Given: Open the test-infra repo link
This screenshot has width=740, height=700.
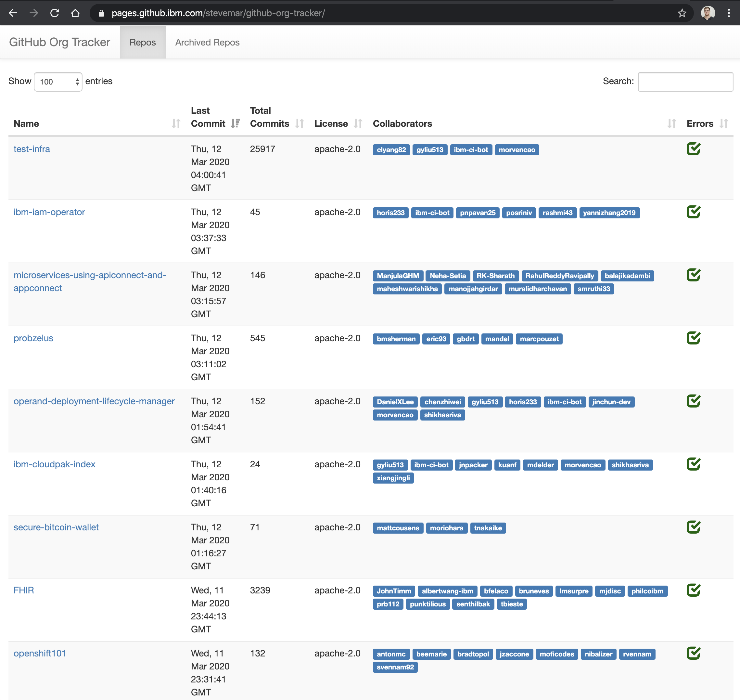Looking at the screenshot, I should click(x=32, y=149).
